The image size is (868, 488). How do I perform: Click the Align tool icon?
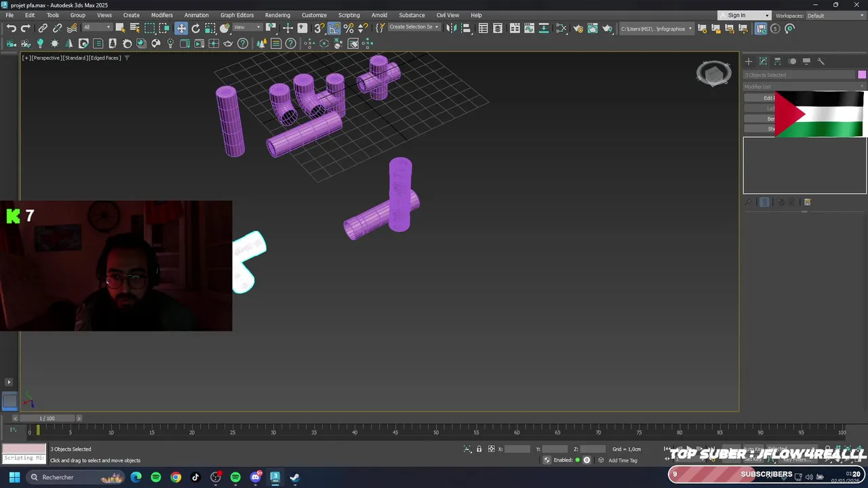pyautogui.click(x=466, y=28)
